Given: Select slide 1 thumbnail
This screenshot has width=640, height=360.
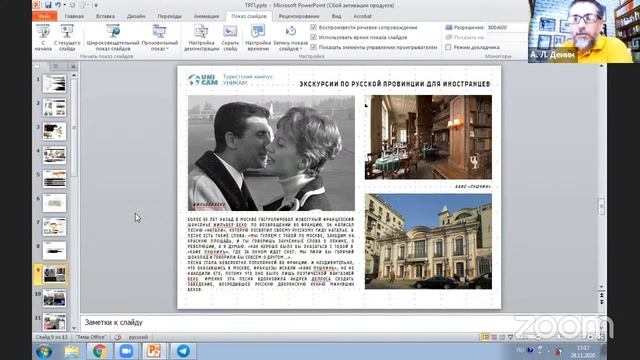Looking at the screenshot, I should [x=54, y=84].
